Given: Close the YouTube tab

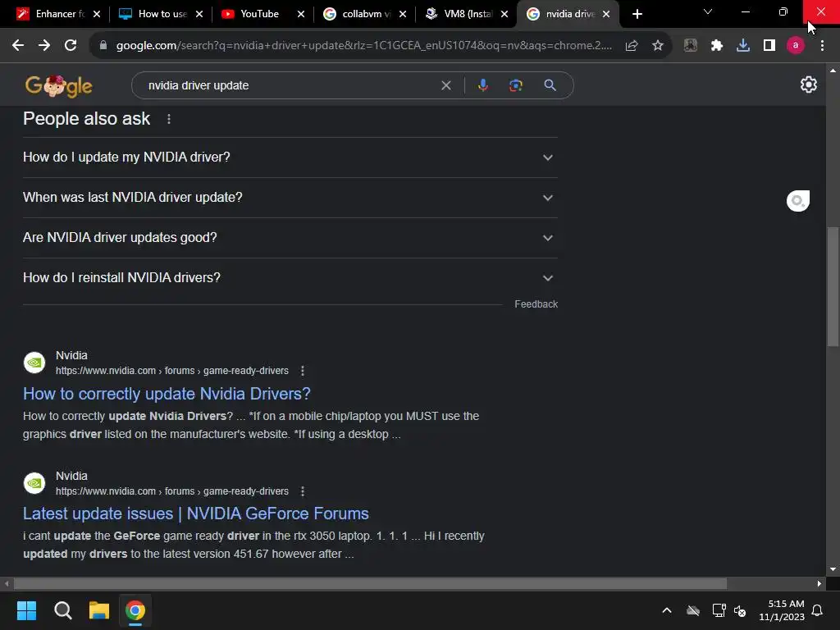Looking at the screenshot, I should tap(301, 14).
